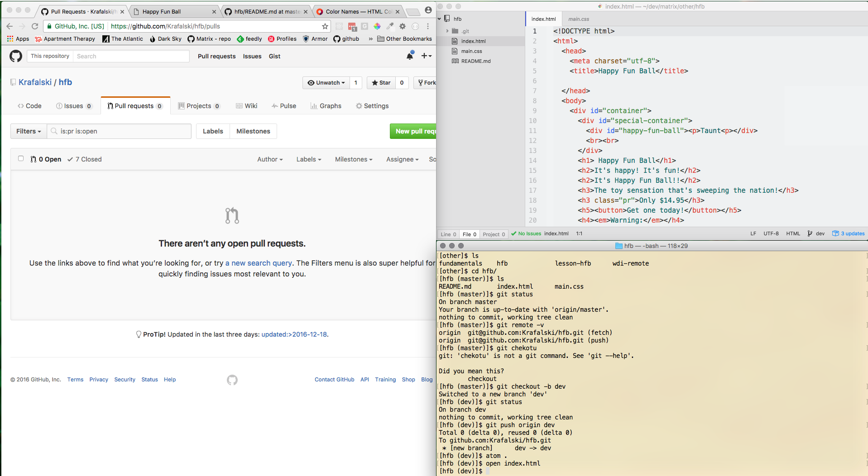Screen dimensions: 868x476
Task: Open the Apartment Therapy bookmark
Action: click(65, 39)
